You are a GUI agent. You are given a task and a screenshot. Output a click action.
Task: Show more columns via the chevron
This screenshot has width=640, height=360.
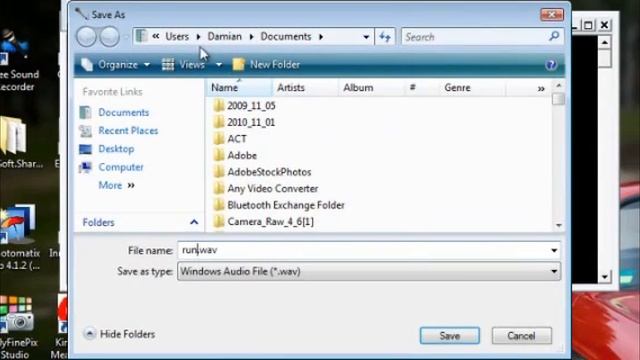coord(541,88)
